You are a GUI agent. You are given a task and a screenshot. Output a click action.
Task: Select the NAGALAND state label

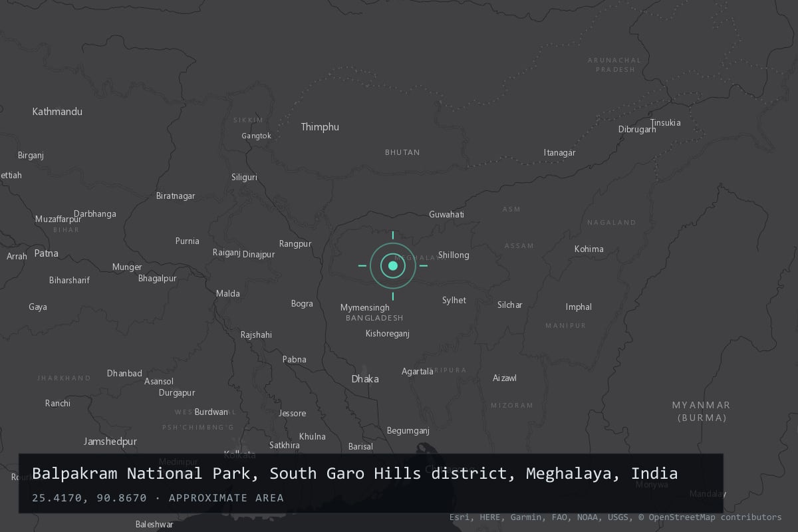pos(612,223)
